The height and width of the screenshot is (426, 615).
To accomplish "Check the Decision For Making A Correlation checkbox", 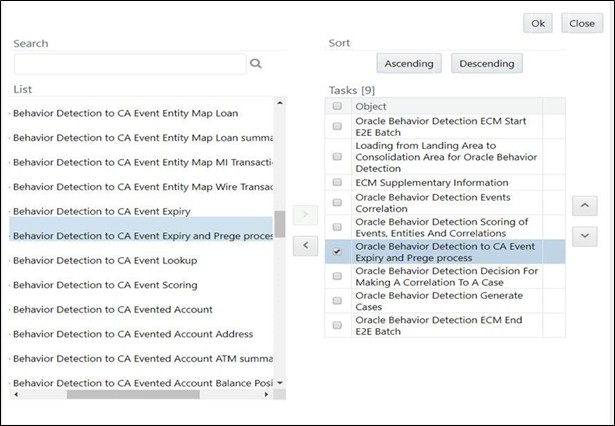I will click(x=337, y=276).
